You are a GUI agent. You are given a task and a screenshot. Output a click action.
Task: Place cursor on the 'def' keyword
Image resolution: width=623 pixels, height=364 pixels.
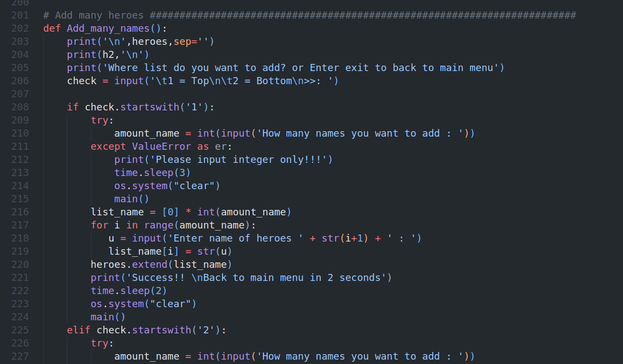52,28
